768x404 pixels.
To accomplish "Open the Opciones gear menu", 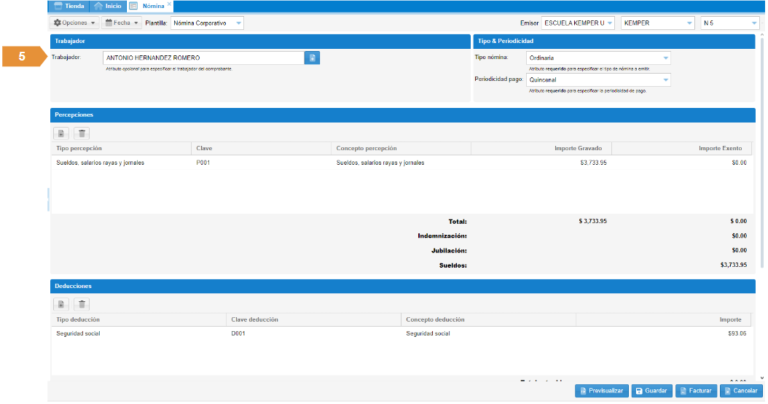I will point(74,22).
